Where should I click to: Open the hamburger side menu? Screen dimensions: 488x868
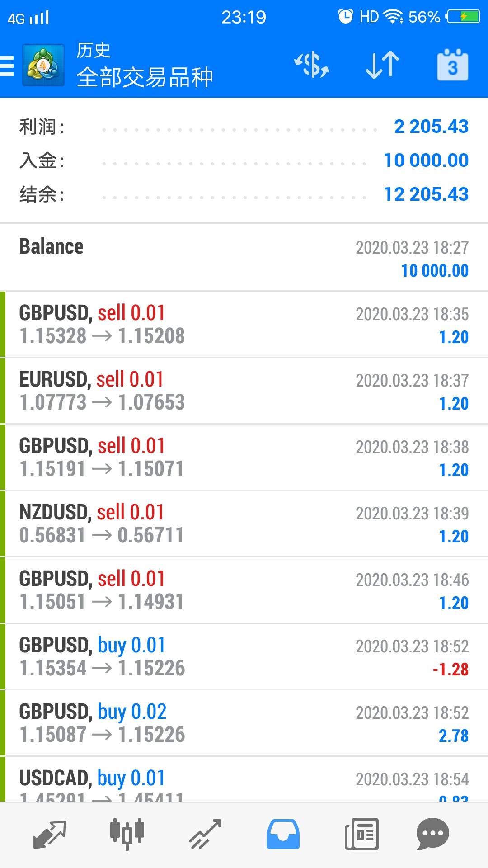(x=7, y=66)
